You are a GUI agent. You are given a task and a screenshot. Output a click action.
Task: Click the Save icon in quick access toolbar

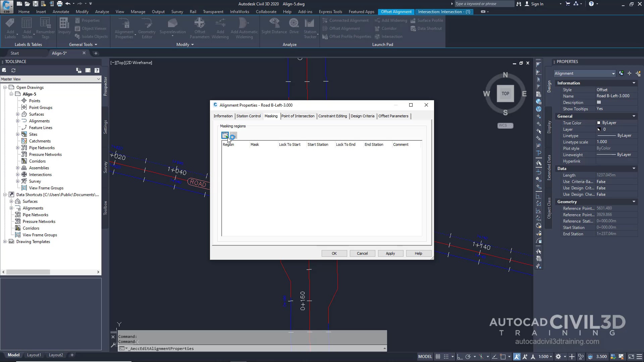pyautogui.click(x=35, y=4)
